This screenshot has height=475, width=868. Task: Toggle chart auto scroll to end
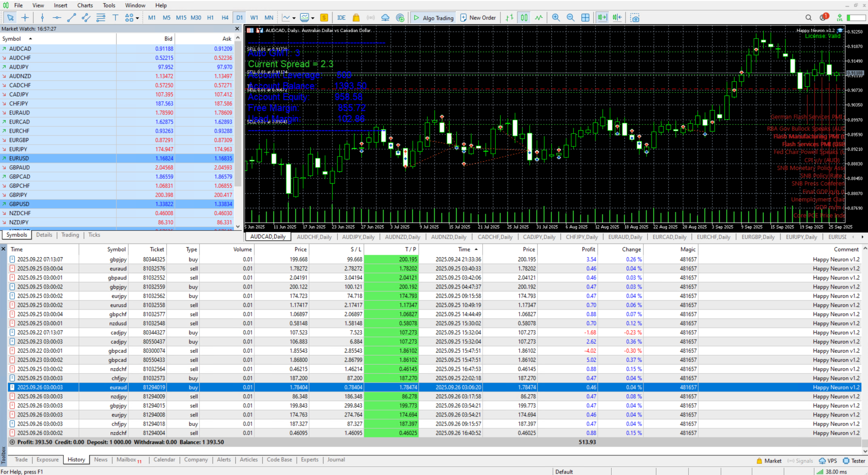pyautogui.click(x=603, y=18)
